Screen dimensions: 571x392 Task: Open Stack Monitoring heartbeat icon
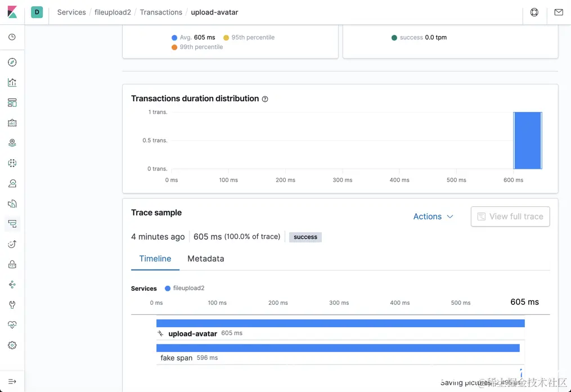coord(12,325)
